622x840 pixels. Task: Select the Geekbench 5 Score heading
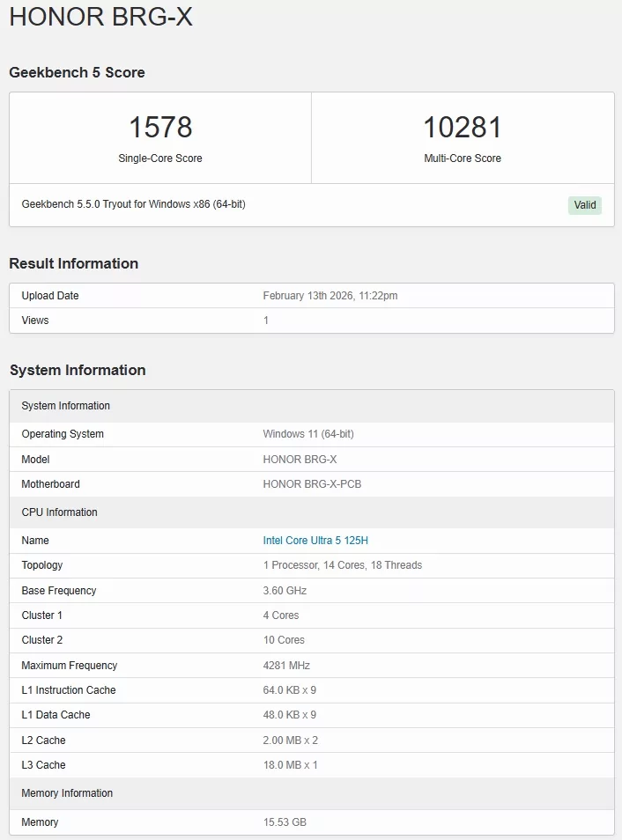(77, 72)
